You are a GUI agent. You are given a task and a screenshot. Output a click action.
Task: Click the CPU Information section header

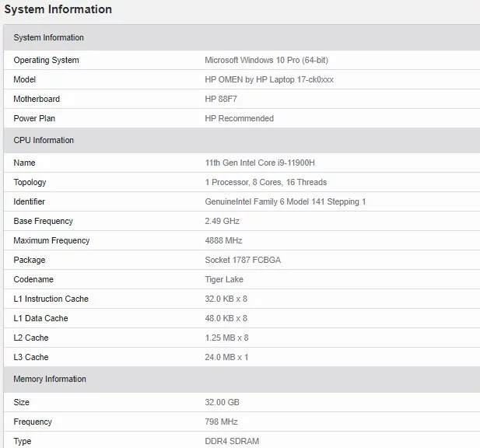click(44, 140)
